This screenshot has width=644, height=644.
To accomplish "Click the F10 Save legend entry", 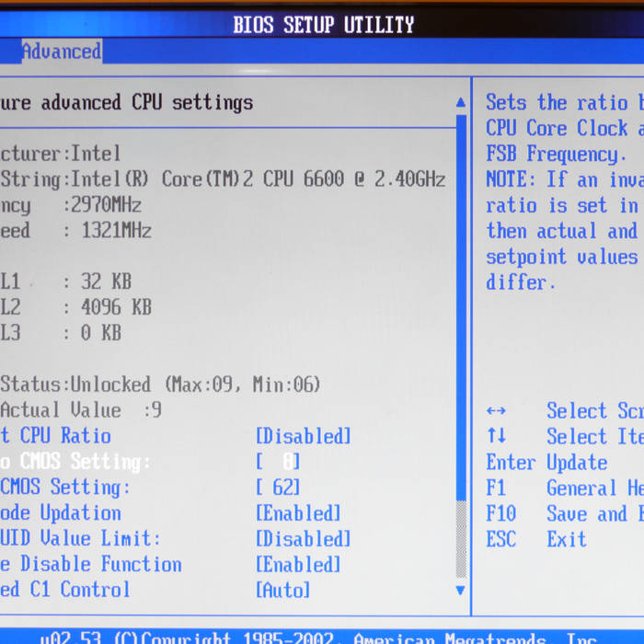I will click(x=565, y=513).
